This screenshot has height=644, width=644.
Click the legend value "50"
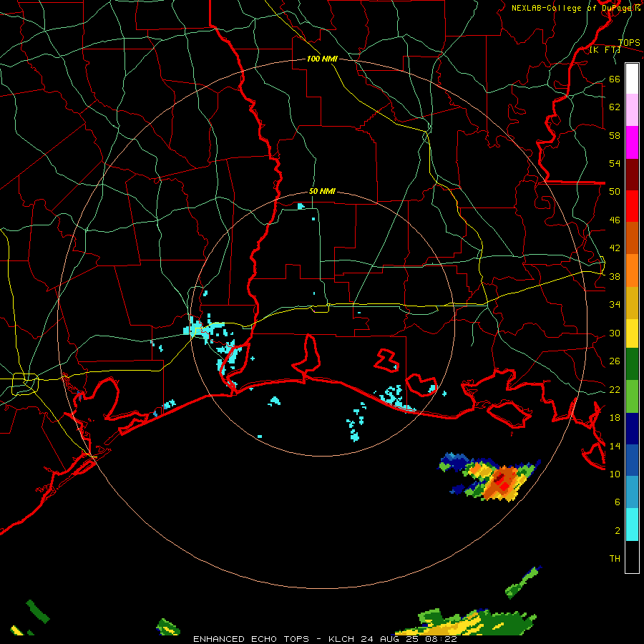pos(615,192)
